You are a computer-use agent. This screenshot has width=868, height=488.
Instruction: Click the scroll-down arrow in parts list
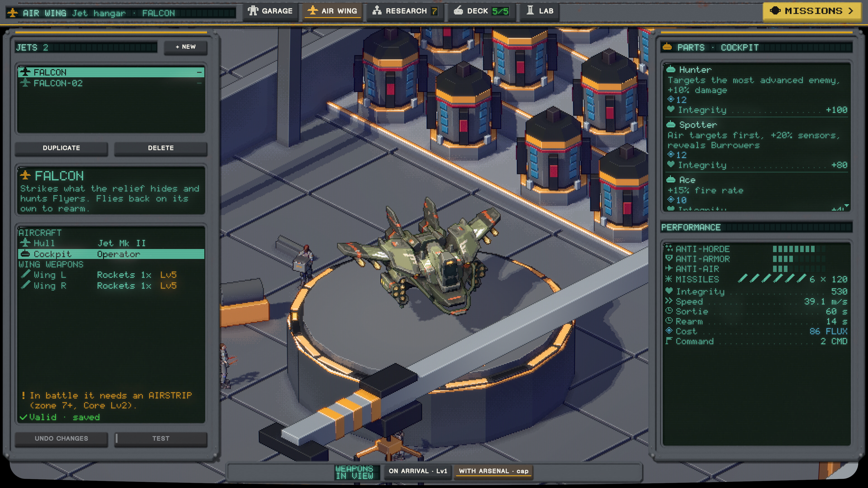pos(847,206)
